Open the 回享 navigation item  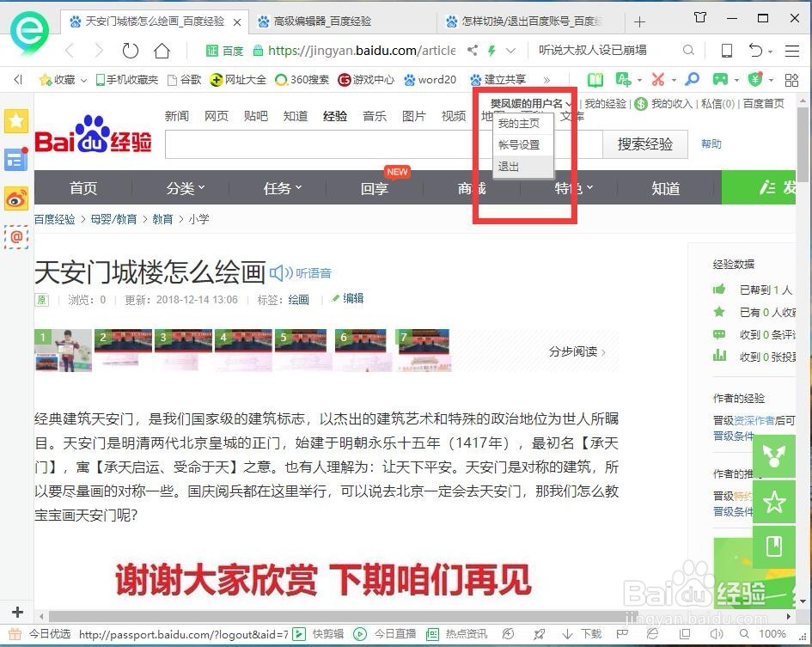coord(374,188)
